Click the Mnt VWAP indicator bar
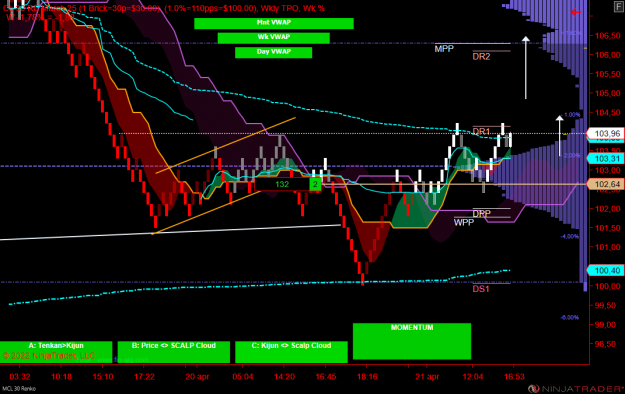The image size is (625, 394). click(274, 24)
